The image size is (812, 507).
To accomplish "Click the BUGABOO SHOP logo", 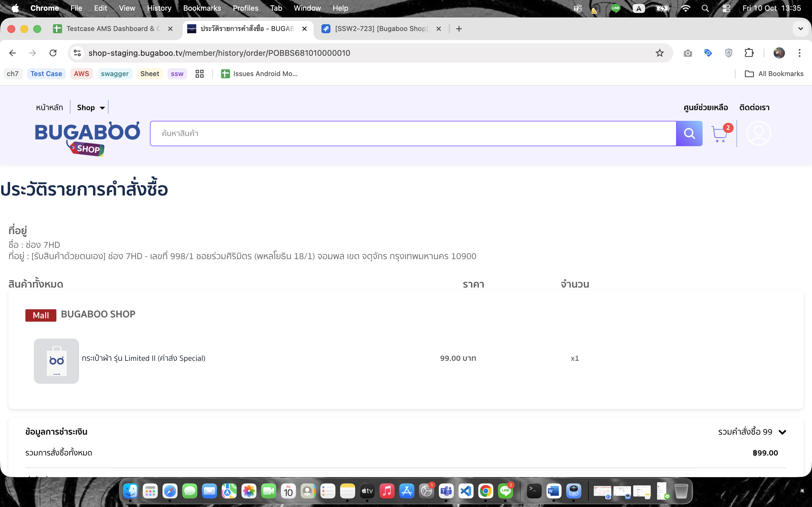I will tap(87, 138).
